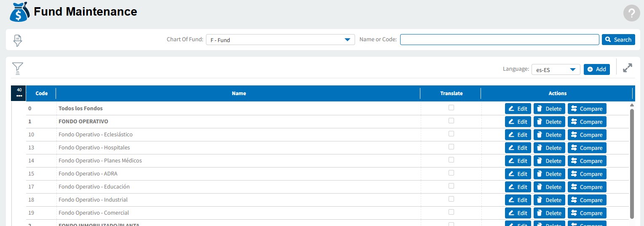Compare Fondo Operativo - Comercial
This screenshot has width=644, height=226.
587,213
